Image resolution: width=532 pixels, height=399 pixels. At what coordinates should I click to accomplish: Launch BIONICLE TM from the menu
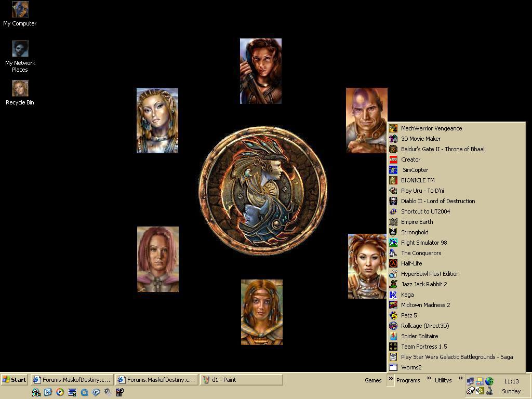(x=456, y=180)
